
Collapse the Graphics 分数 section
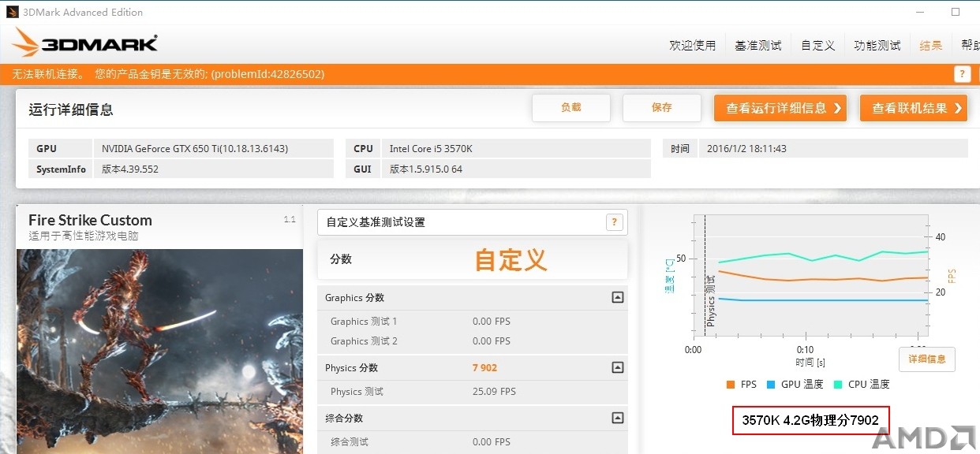(x=618, y=297)
